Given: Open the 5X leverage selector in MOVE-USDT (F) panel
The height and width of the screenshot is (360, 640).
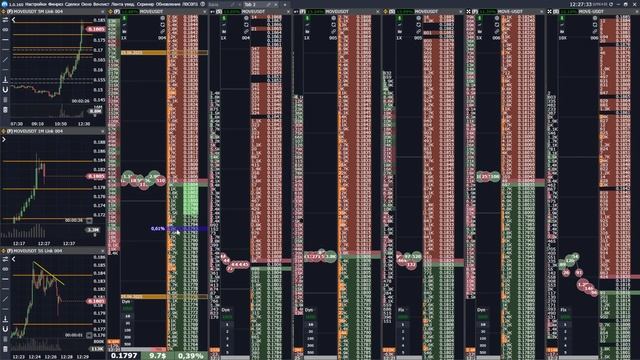Looking at the screenshot, I should tap(479, 38).
